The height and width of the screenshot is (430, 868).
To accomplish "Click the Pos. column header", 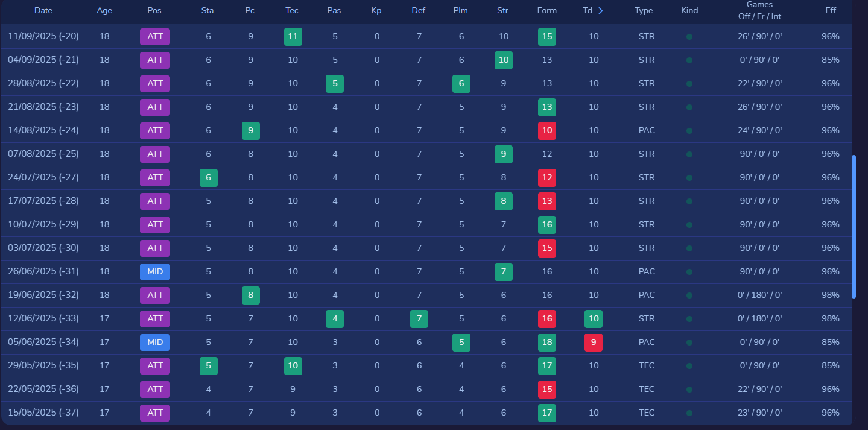I will point(155,11).
